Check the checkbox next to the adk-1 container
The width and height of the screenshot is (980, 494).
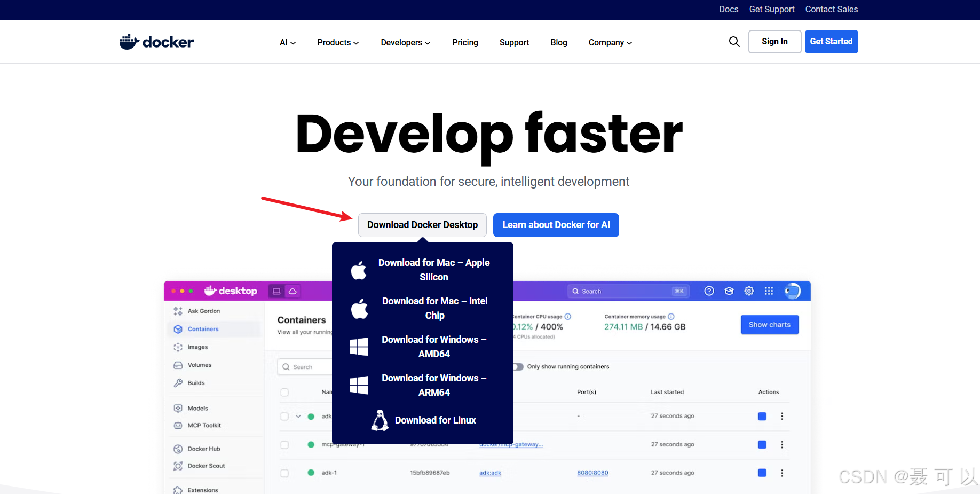tap(284, 473)
